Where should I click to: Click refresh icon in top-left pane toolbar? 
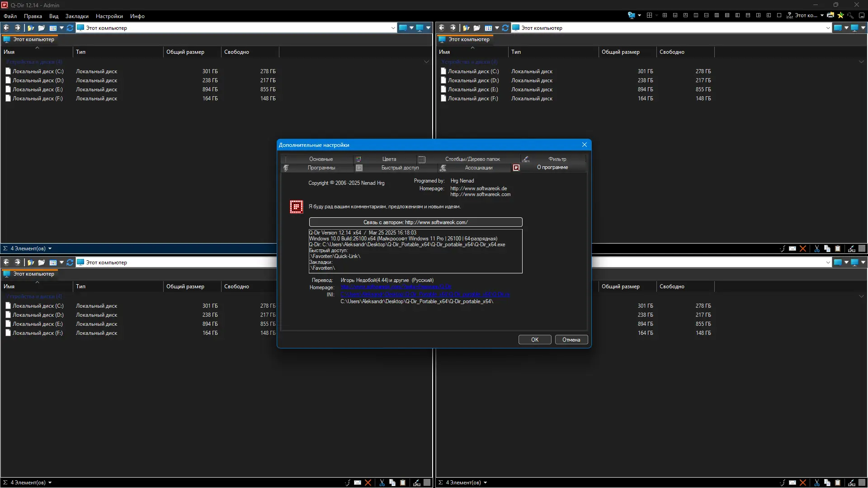pos(70,28)
